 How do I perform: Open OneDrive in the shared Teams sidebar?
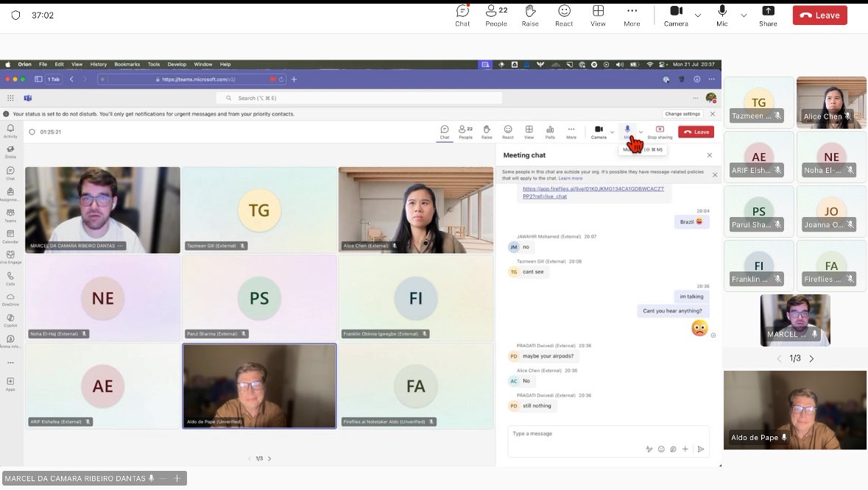(x=10, y=299)
